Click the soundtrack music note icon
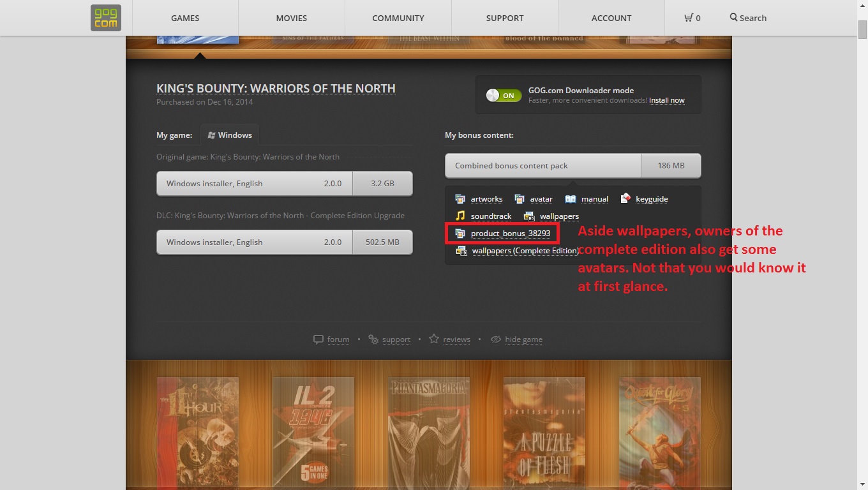868x490 pixels. 460,216
